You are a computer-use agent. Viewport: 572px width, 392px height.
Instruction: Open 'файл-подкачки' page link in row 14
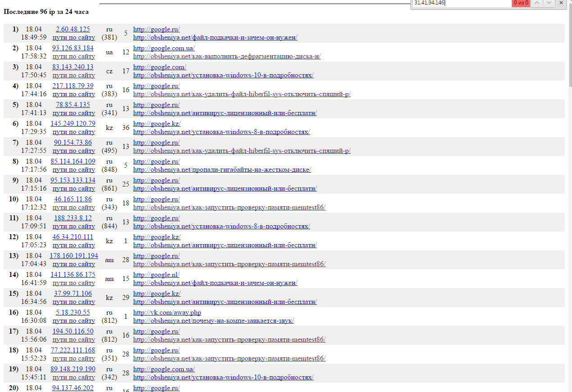(215, 283)
